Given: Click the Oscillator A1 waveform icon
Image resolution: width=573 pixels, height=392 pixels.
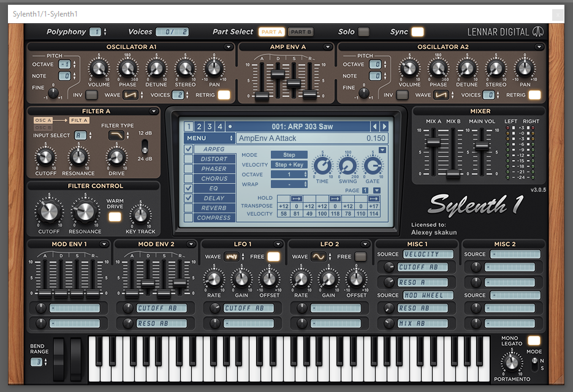Looking at the screenshot, I should point(131,95).
